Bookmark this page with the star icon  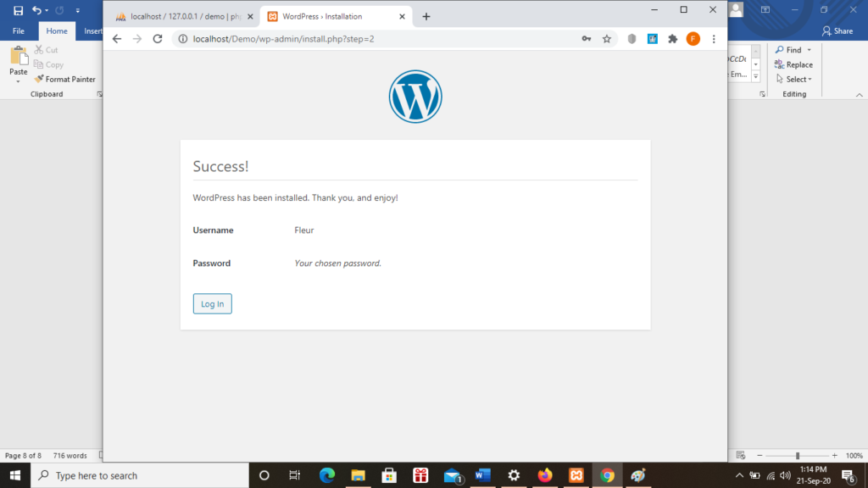coord(607,39)
